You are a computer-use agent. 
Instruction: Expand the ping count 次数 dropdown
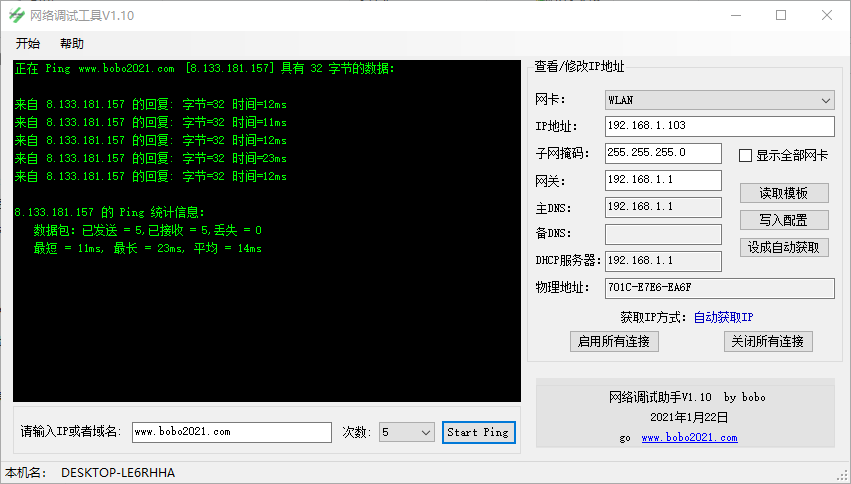pyautogui.click(x=407, y=432)
